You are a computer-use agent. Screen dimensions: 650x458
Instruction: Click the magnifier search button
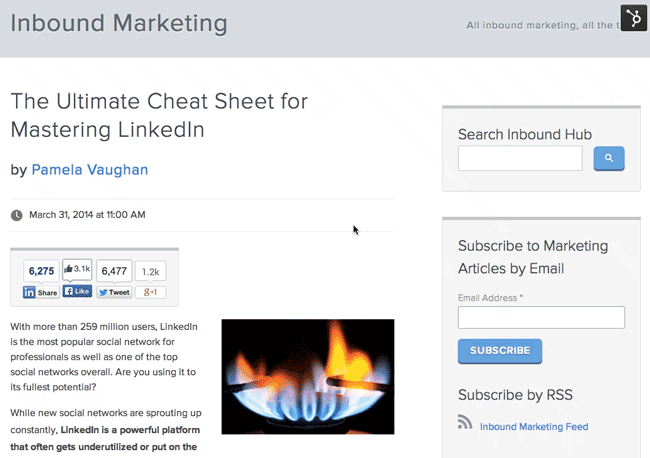click(608, 158)
